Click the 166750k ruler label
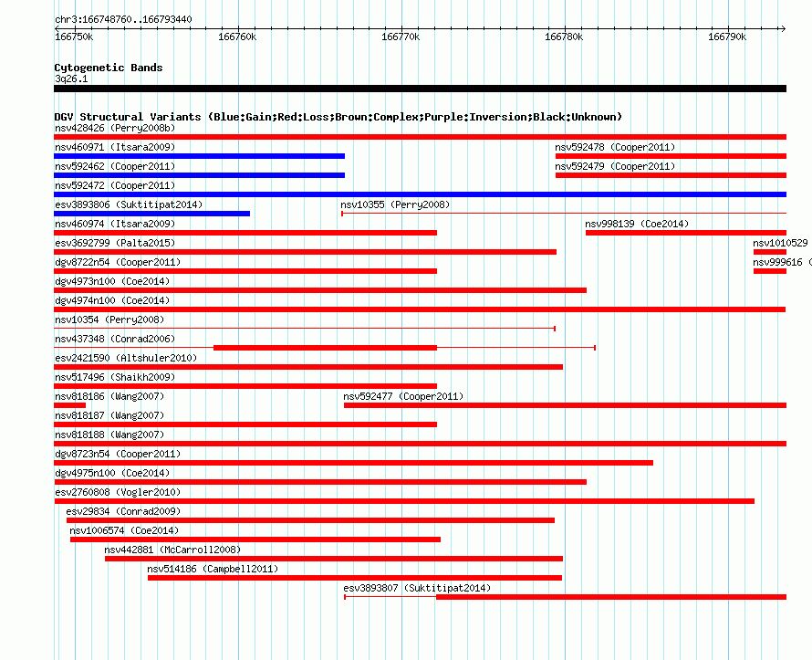 [x=74, y=37]
